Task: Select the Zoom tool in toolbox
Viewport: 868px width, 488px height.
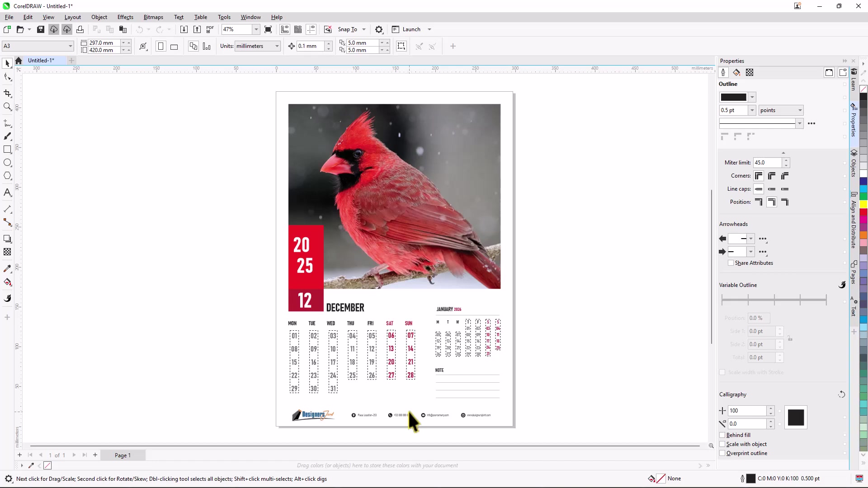Action: click(7, 107)
